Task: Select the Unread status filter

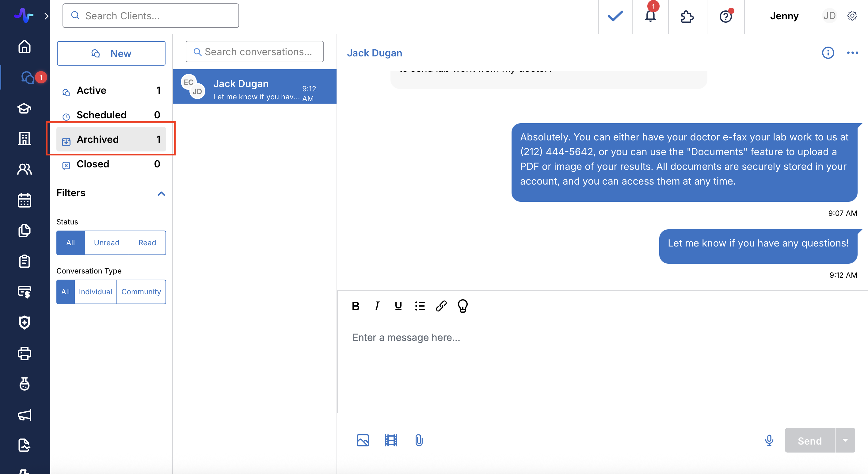Action: tap(106, 243)
